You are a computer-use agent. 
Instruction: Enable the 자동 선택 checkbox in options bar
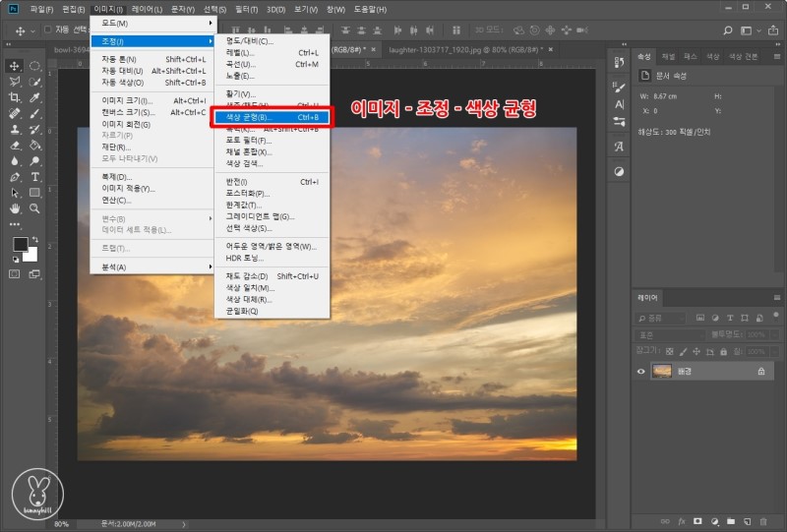(x=46, y=30)
